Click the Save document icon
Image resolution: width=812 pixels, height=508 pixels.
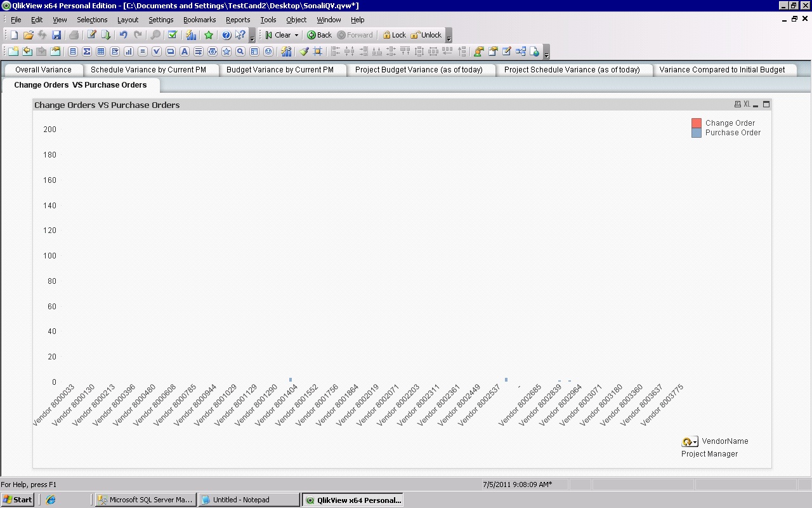[56, 36]
